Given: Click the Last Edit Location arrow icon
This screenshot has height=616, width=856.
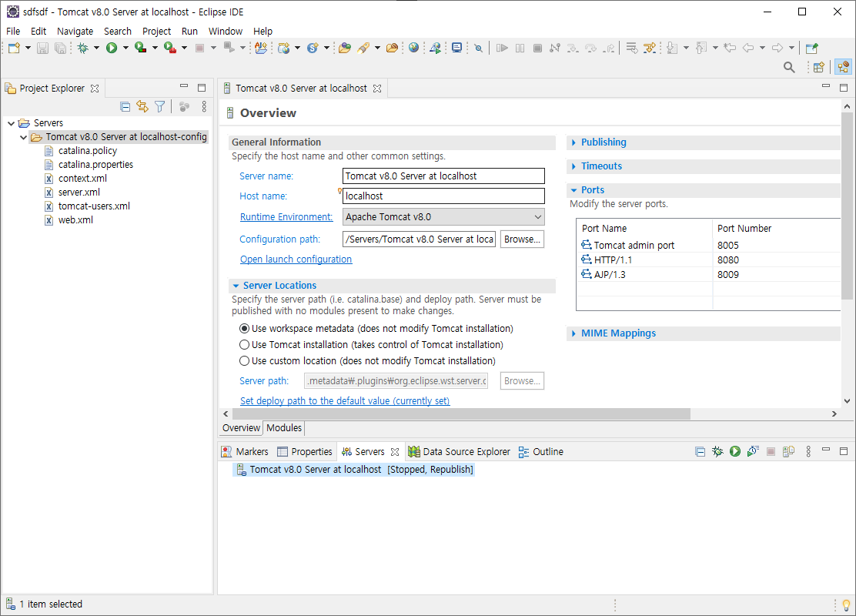Looking at the screenshot, I should pos(729,48).
